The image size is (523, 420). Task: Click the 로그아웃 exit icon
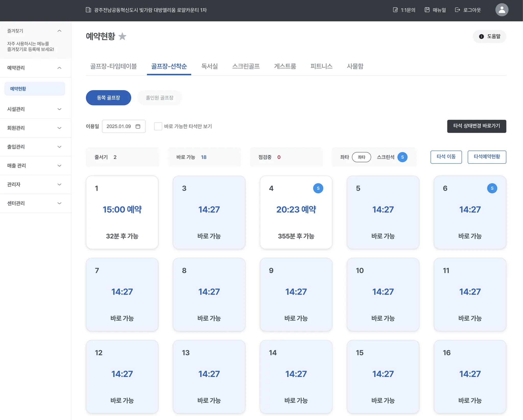pos(457,10)
